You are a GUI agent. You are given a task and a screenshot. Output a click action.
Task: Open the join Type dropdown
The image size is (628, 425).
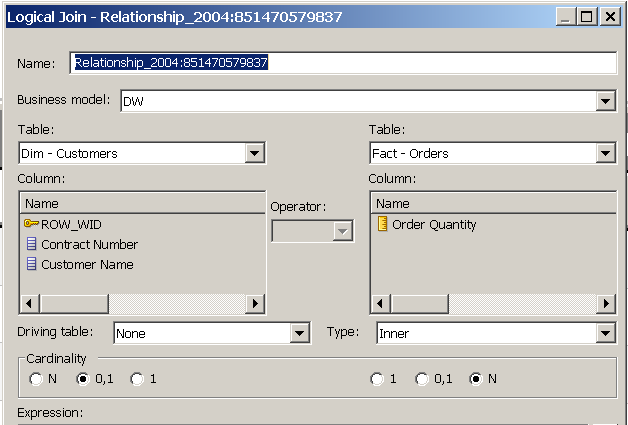click(606, 333)
